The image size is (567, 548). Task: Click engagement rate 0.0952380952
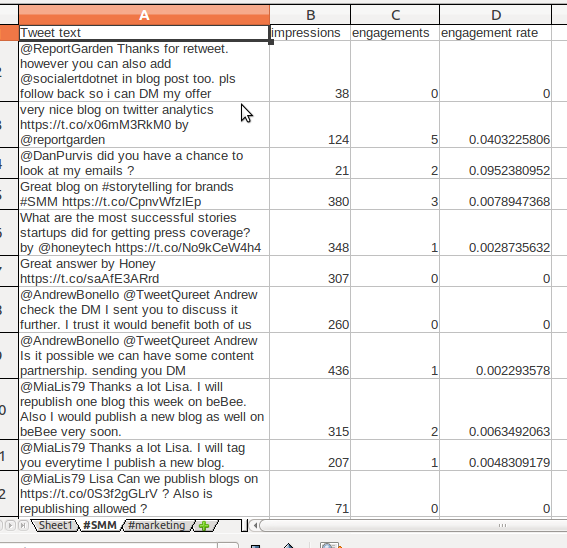tap(495, 163)
